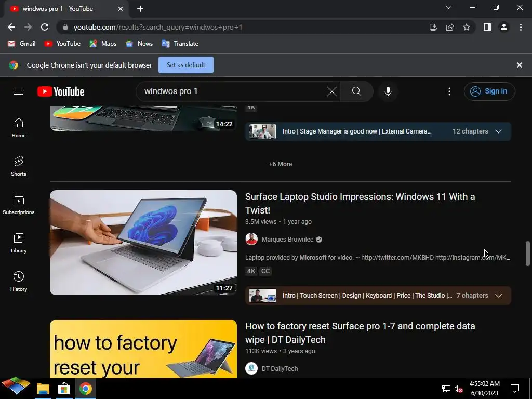The width and height of the screenshot is (532, 399).
Task: Expand the 7 chapters list
Action: (x=498, y=296)
